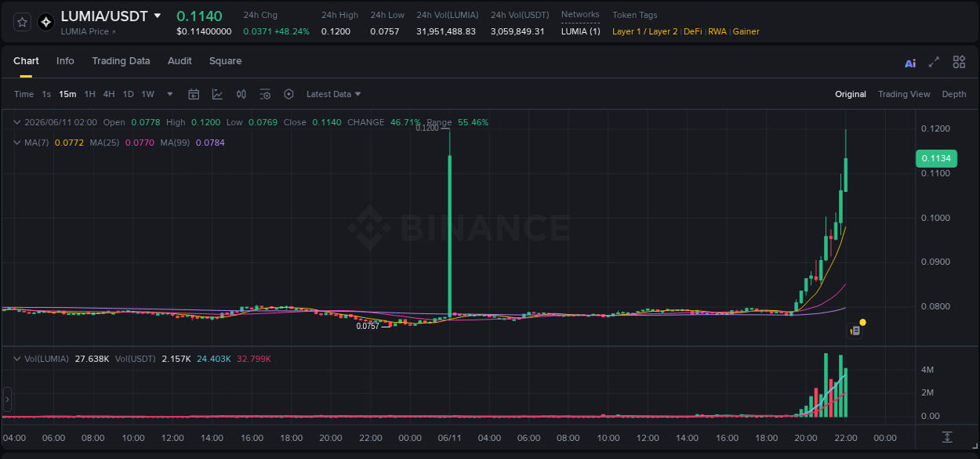Open the Ai analysis icon
Image resolution: width=980 pixels, height=459 pixels.
(910, 63)
